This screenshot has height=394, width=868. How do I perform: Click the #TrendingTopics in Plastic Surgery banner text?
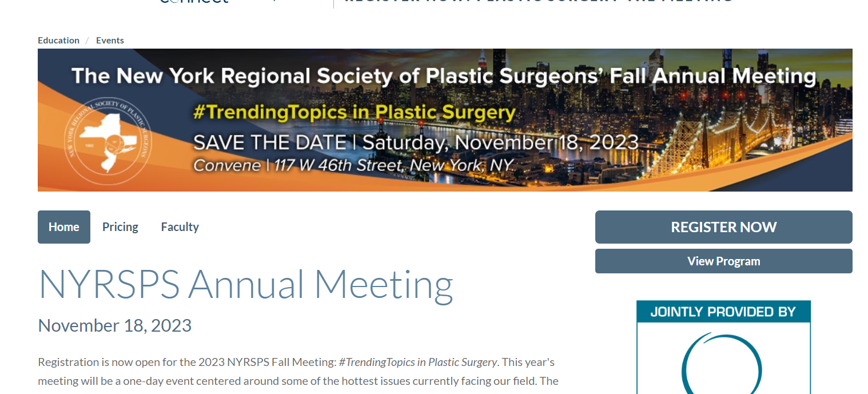(x=354, y=112)
